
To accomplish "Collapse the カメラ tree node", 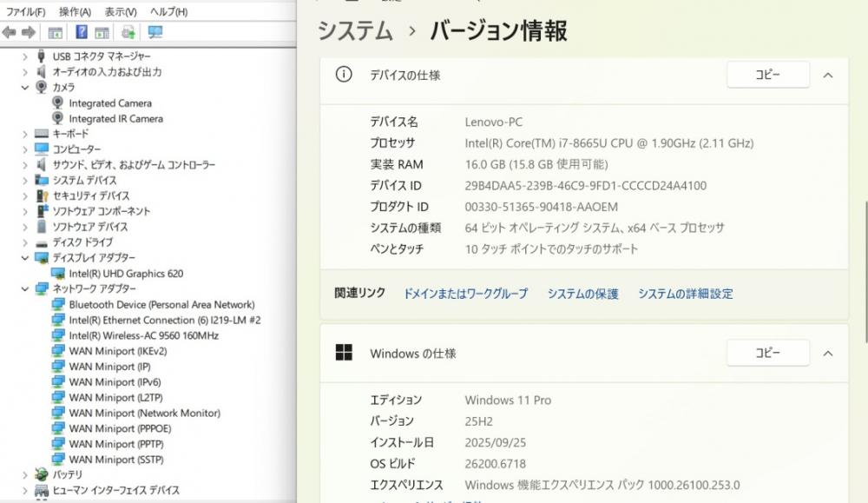I will tap(25, 88).
